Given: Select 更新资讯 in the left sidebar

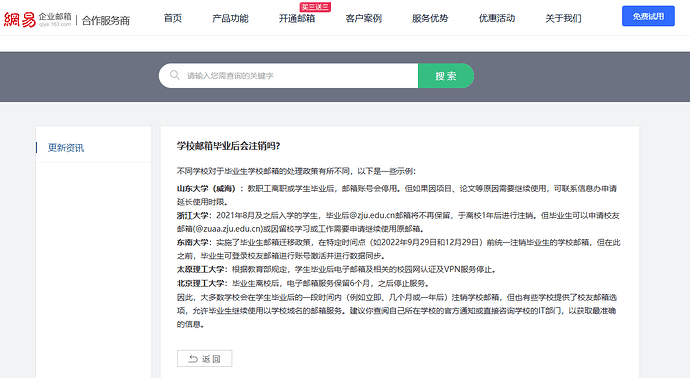Looking at the screenshot, I should point(66,148).
